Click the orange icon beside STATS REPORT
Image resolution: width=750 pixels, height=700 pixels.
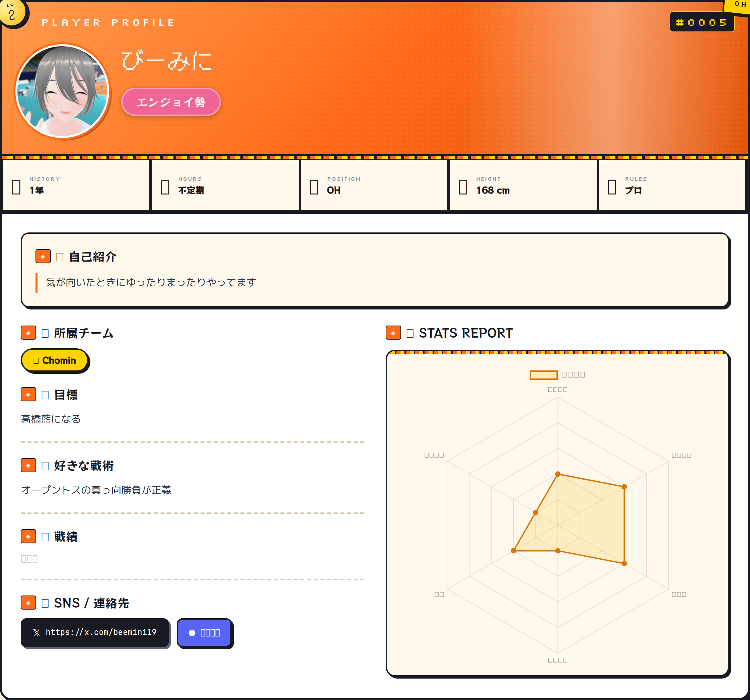coord(393,333)
